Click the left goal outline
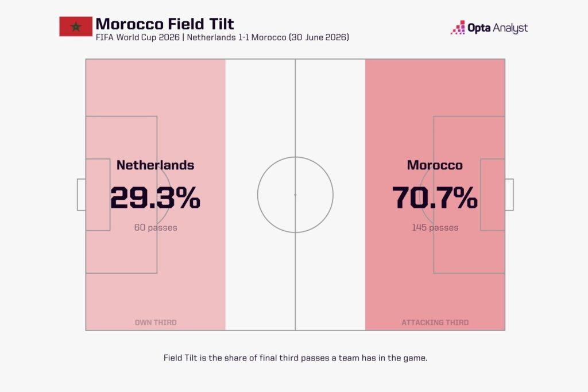 tap(82, 195)
